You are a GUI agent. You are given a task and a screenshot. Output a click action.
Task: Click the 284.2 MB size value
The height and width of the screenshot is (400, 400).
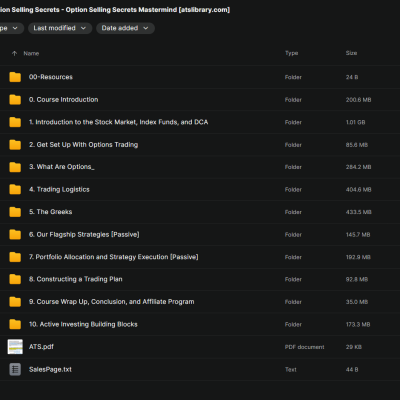pyautogui.click(x=358, y=167)
